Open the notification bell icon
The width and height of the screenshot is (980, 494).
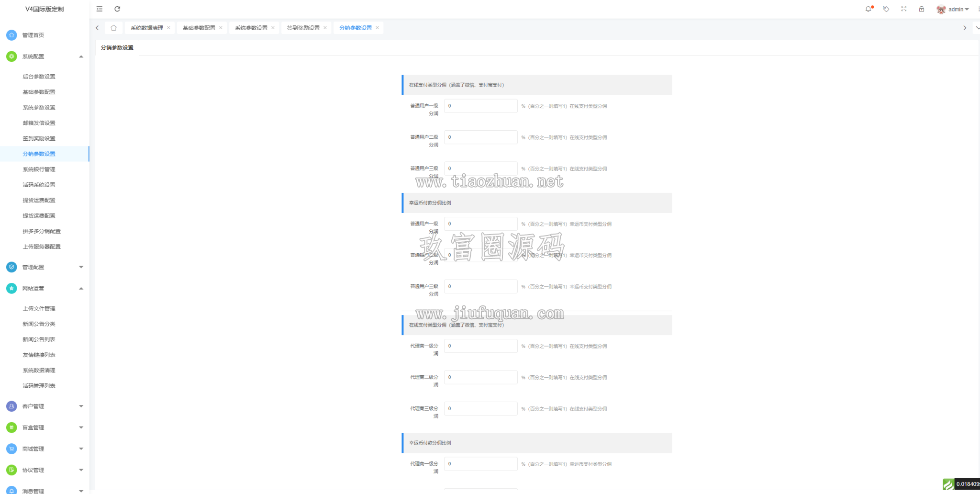point(869,9)
